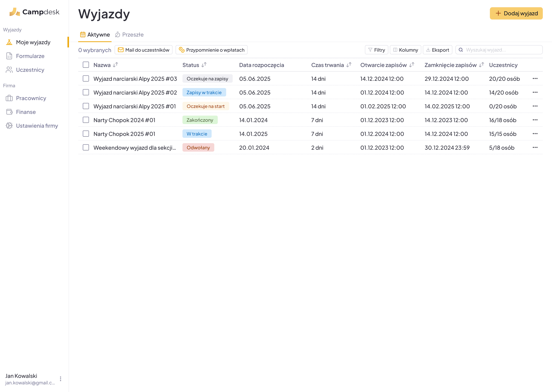The width and height of the screenshot is (552, 392).
Task: Click the gear icon for Ustawienia firmy
Action: (9, 126)
